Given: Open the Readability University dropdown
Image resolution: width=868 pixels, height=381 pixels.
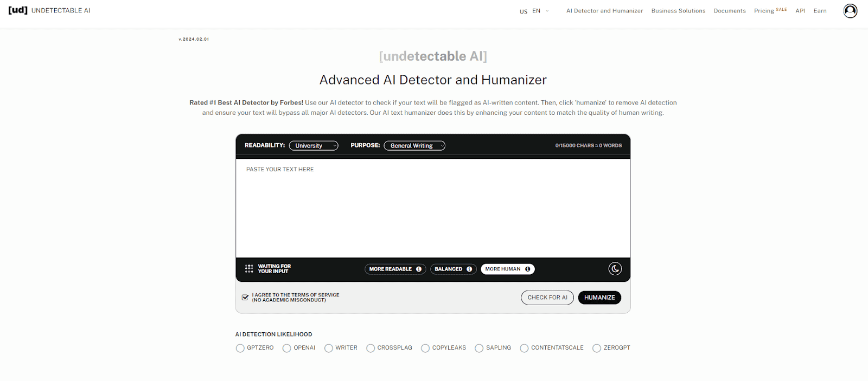Looking at the screenshot, I should 314,146.
